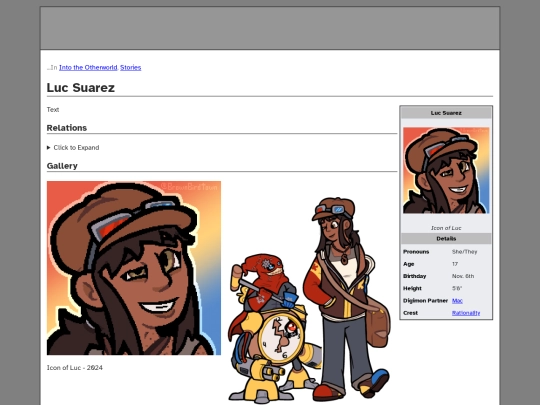Click the Luc icon thumbnail in infobox
Viewport: 540px width, 405px height.
446,170
